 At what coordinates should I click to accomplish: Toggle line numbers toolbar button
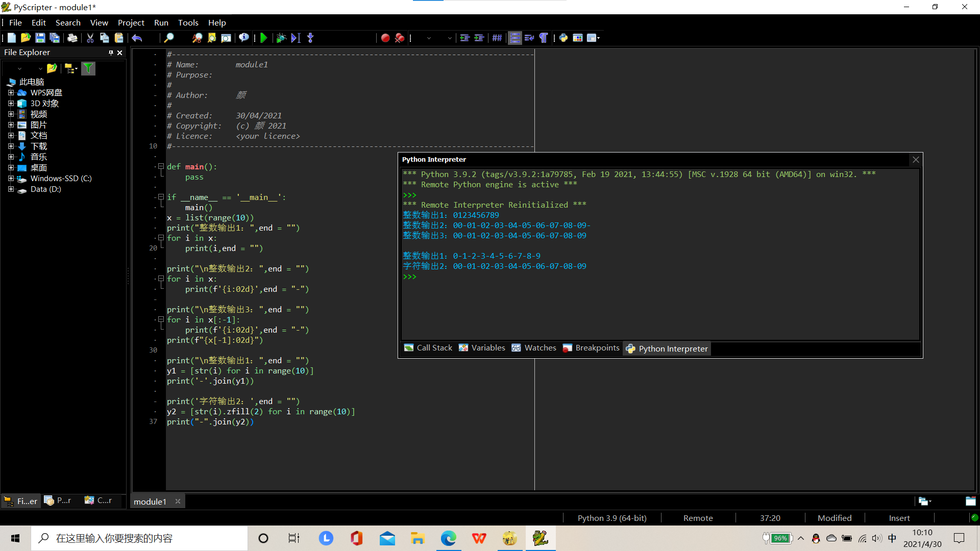tap(515, 38)
